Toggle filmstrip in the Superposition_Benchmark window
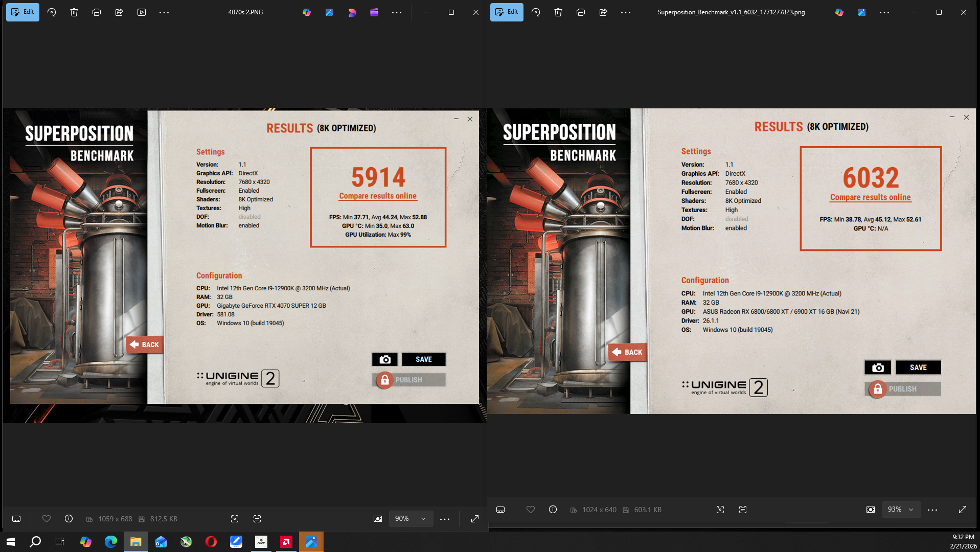 [x=500, y=510]
